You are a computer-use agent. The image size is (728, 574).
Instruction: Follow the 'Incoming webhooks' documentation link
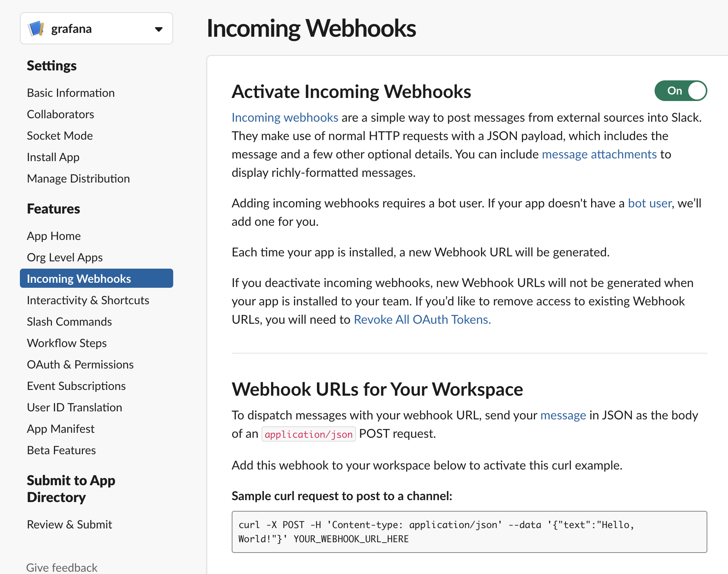coord(285,117)
